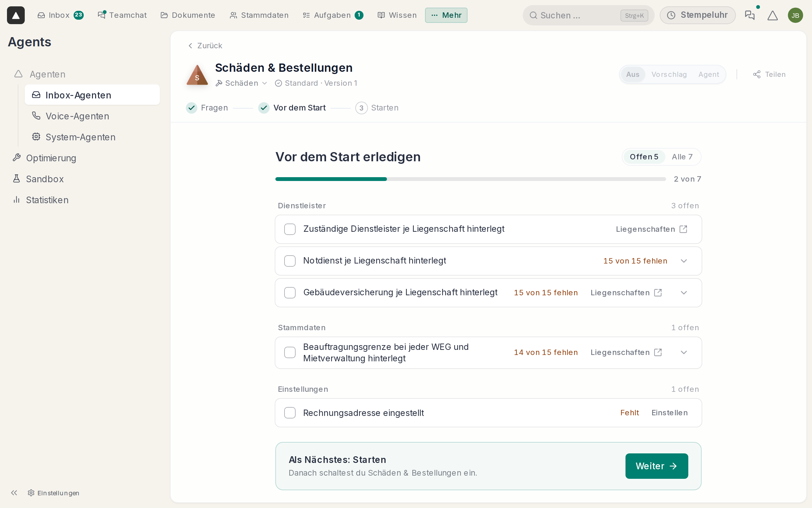Switch to the Aufgaben tab
This screenshot has height=508, width=812.
[333, 15]
